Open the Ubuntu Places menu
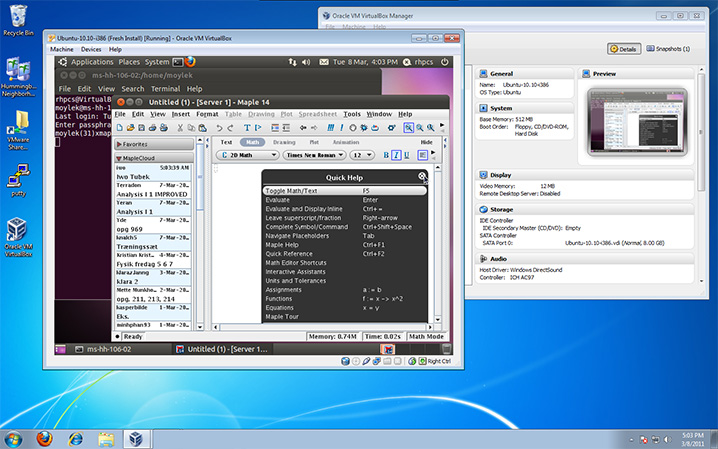 click(x=129, y=62)
